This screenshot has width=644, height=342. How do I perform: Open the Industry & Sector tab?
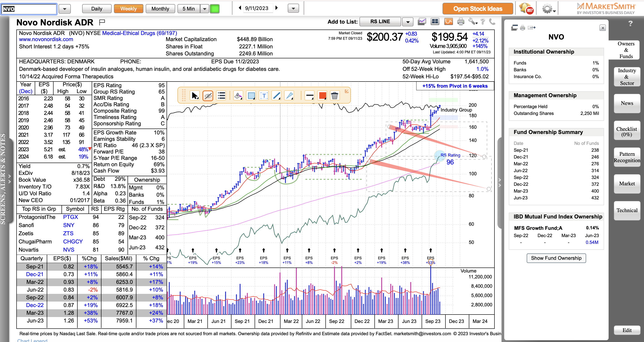point(627,77)
